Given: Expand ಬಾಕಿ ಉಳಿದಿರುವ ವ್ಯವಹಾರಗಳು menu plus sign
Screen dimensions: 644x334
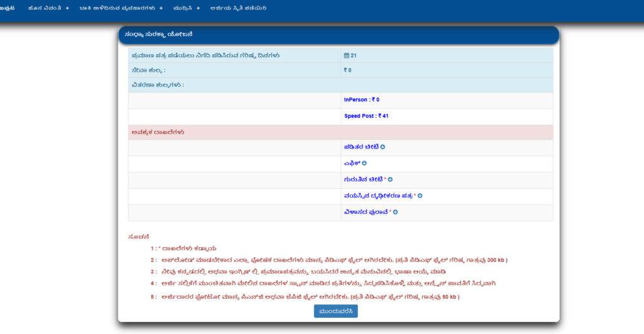Looking at the screenshot, I should [x=161, y=8].
